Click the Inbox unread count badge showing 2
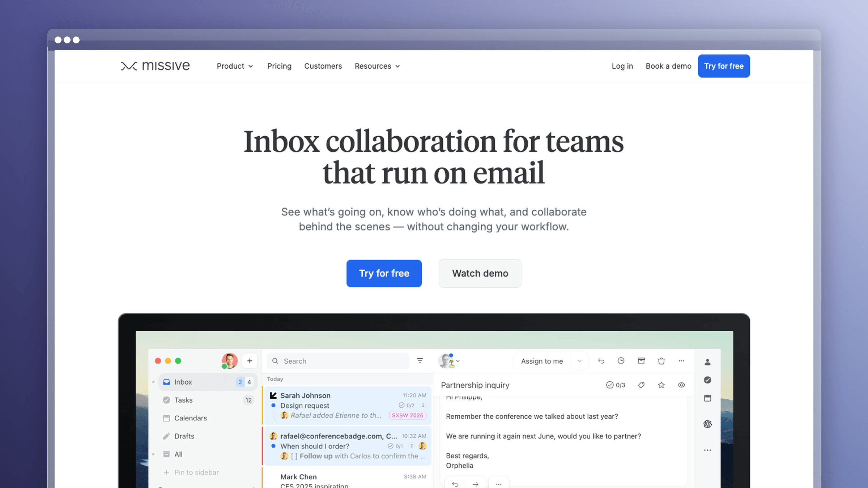 (240, 382)
